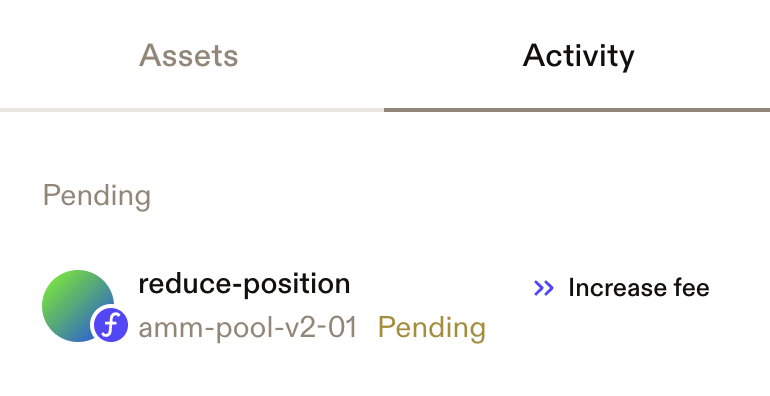Click the active underline beneath Activity
Screen dimensions: 770x396
point(577,110)
